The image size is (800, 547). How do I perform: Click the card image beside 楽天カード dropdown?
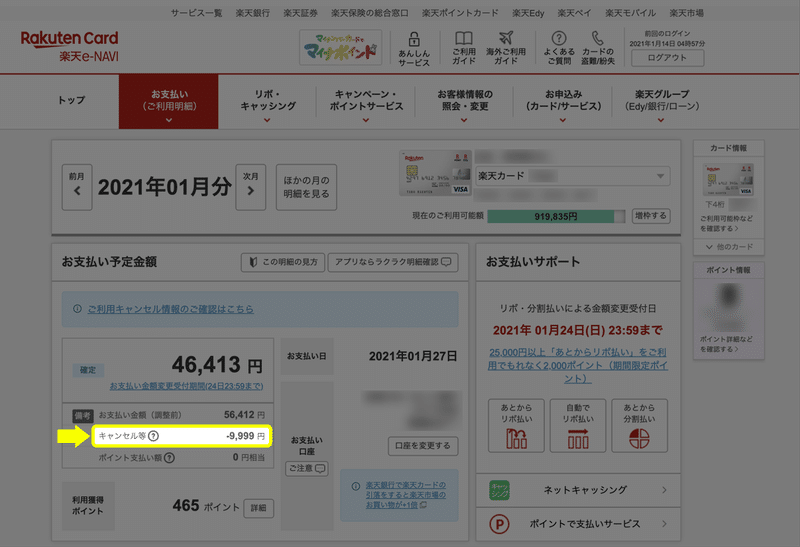[x=435, y=173]
